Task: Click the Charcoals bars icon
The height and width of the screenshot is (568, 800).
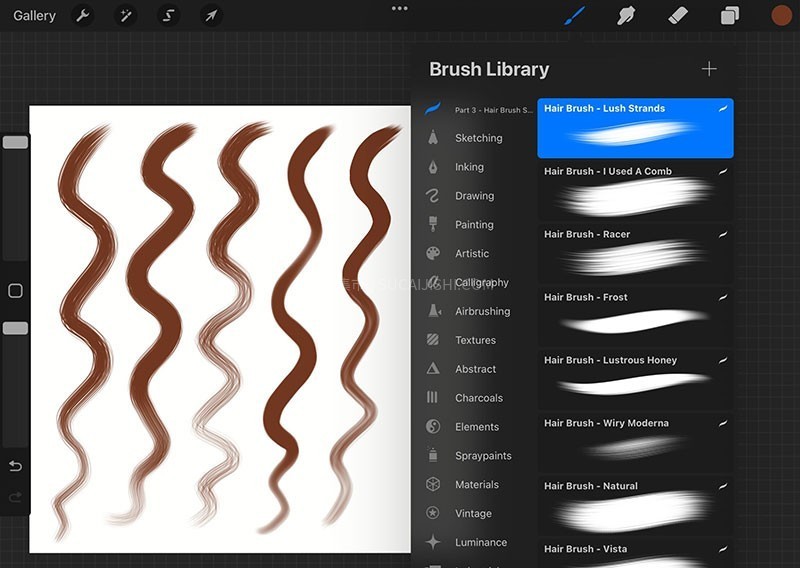Action: coord(432,397)
